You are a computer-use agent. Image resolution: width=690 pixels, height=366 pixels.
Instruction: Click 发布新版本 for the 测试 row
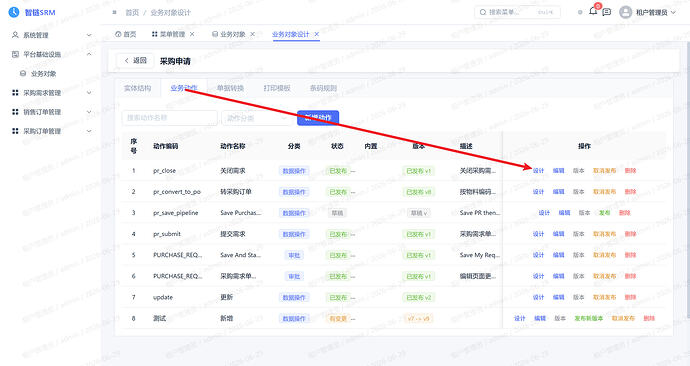[588, 318]
